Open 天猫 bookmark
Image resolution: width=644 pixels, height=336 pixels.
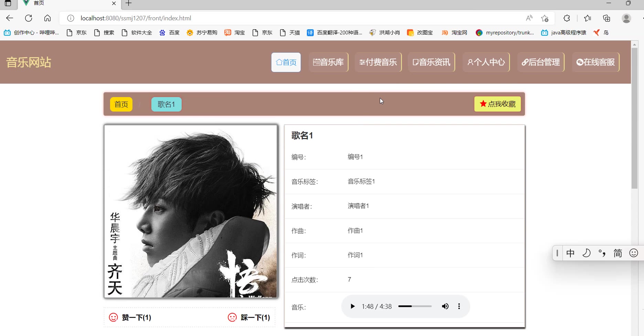[290, 33]
